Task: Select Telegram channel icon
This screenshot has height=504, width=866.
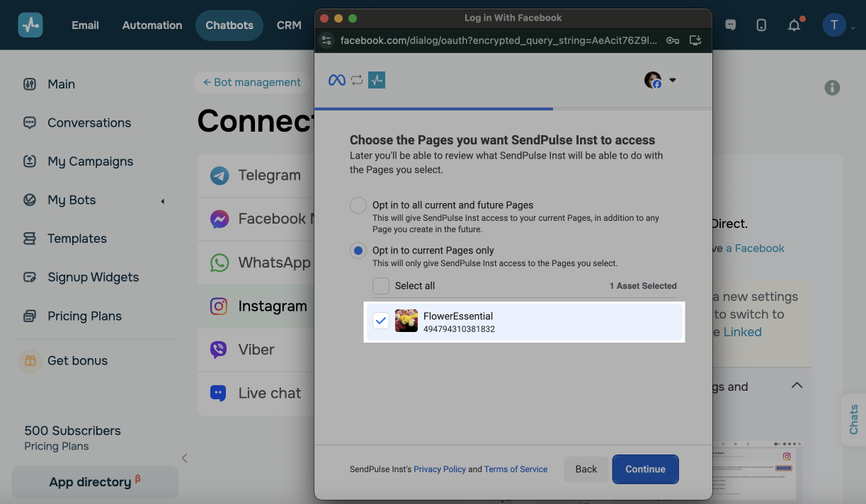Action: [220, 176]
